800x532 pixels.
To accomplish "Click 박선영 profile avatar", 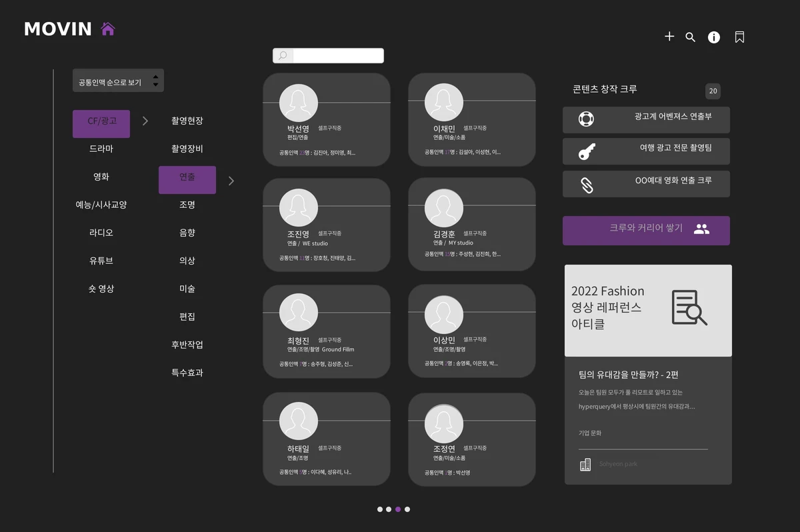I will (299, 103).
